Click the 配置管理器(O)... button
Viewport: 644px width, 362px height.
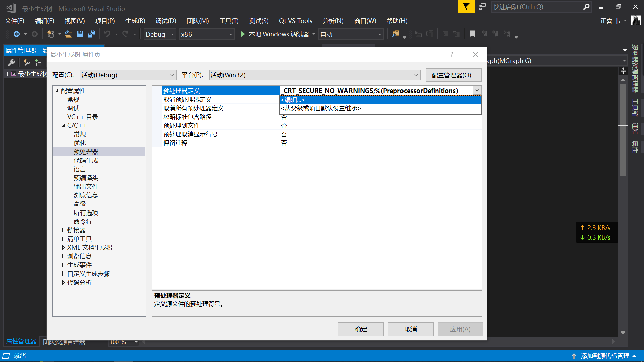coord(454,75)
